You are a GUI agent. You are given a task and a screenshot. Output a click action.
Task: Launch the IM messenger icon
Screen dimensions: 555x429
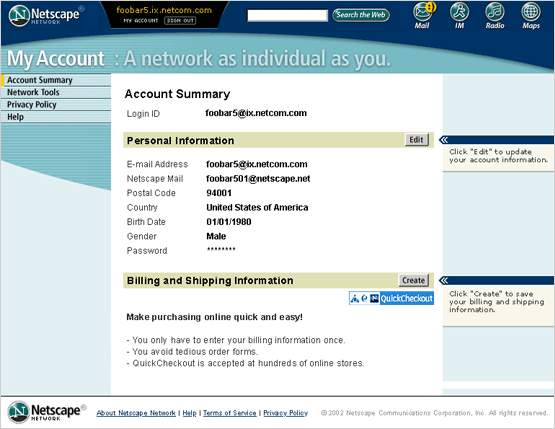pyautogui.click(x=459, y=16)
